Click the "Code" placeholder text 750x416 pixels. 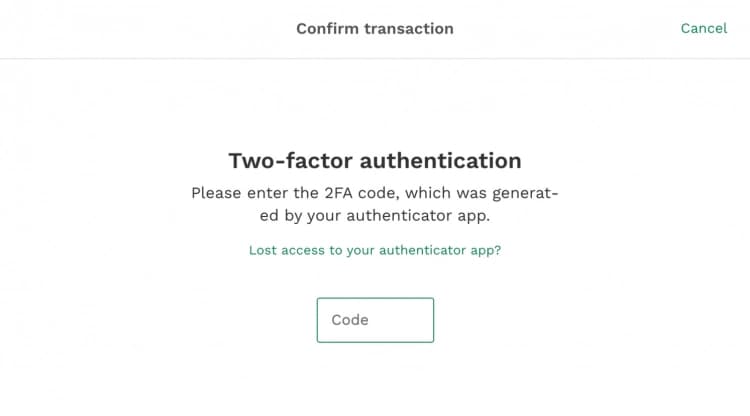point(350,320)
